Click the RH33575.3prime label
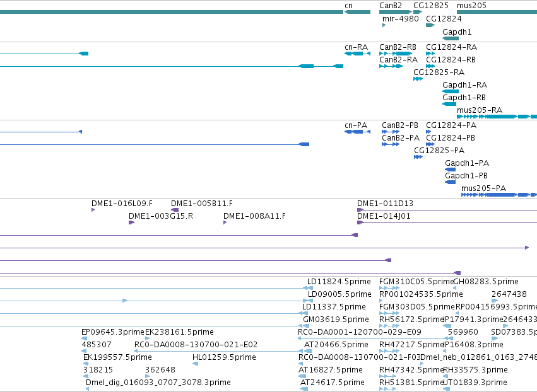The height and width of the screenshot is (392, 537). (475, 370)
